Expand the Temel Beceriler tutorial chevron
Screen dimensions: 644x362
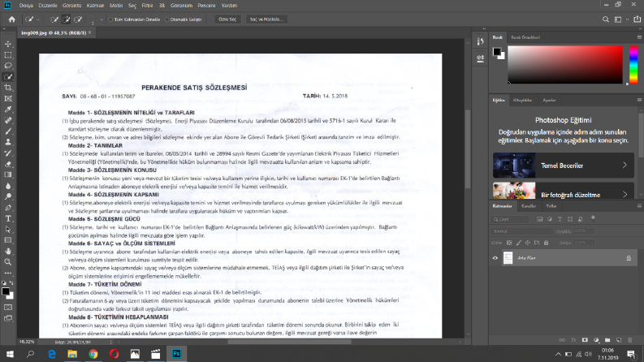click(x=625, y=166)
